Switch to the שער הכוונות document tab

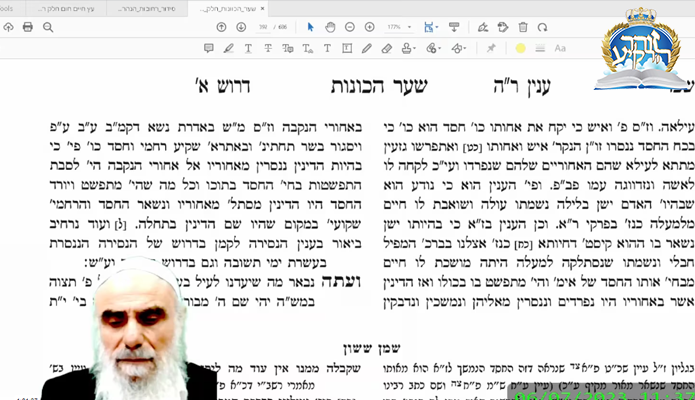point(230,6)
